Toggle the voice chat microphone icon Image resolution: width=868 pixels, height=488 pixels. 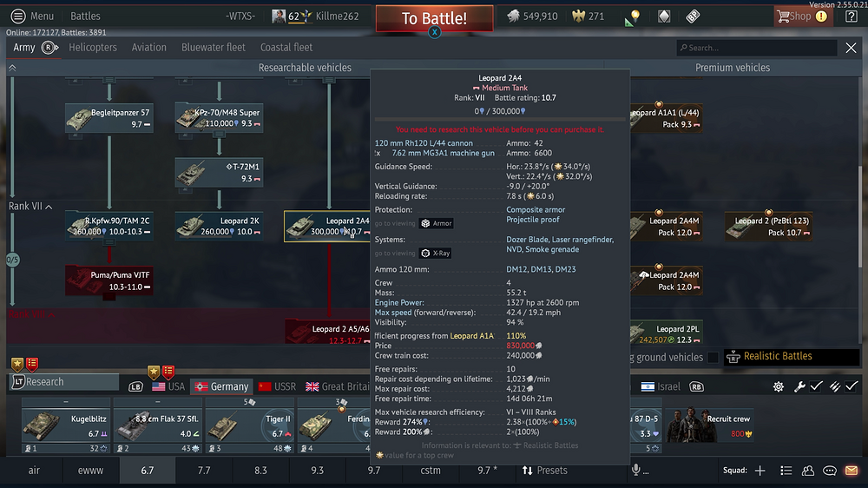[636, 471]
